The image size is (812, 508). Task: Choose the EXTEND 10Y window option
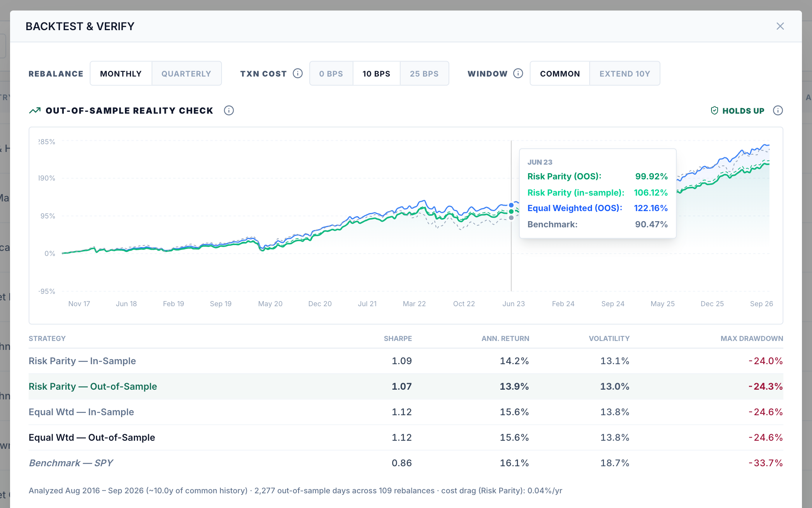(625, 73)
